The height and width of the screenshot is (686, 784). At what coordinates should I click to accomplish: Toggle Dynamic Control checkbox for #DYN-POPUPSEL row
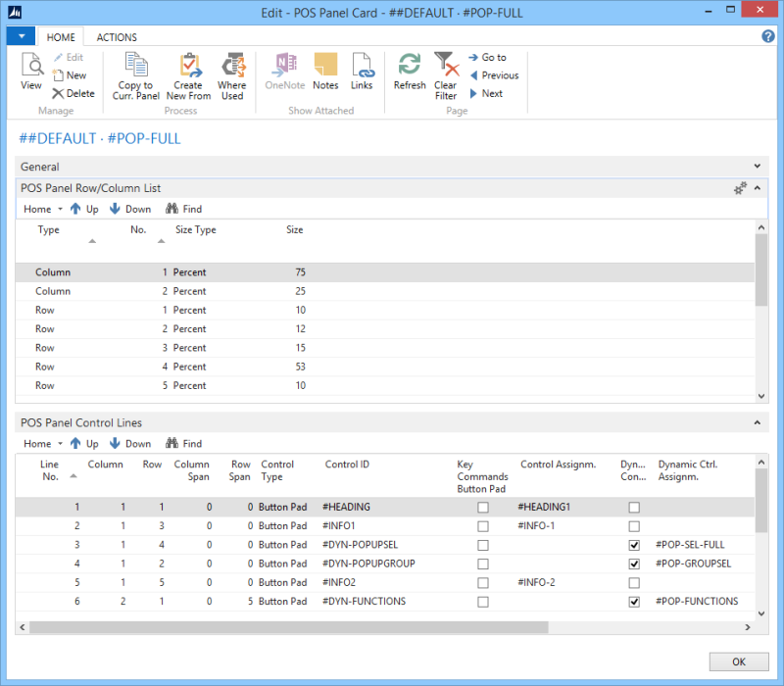tap(634, 545)
